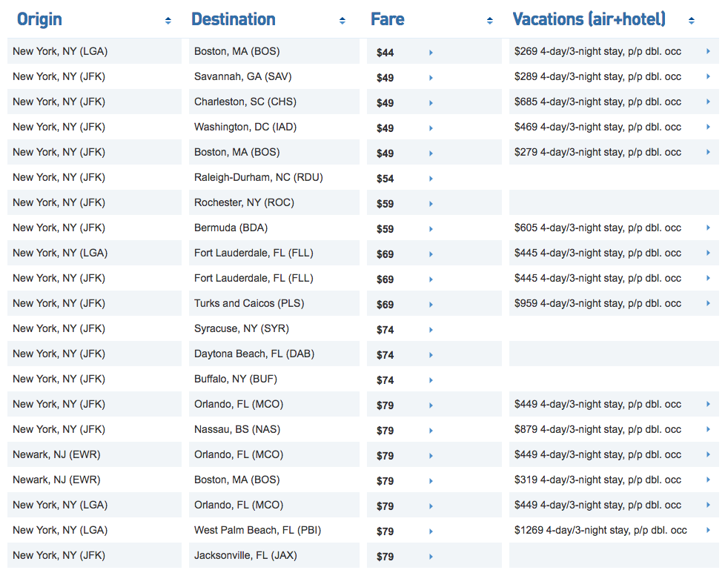Open the $54 Raleigh-Durham fare arrow
This screenshot has height=570, width=728.
coord(431,179)
